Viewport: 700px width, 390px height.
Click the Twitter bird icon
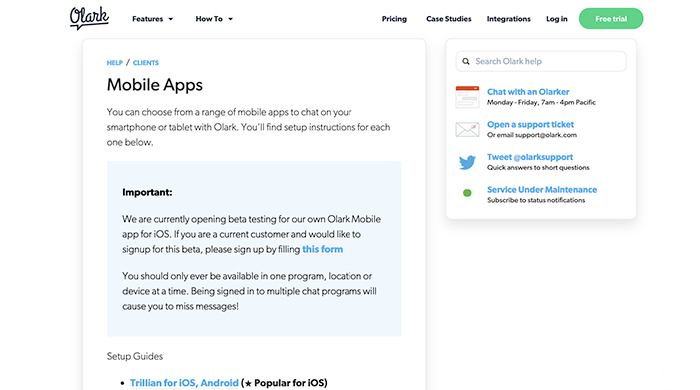pos(467,162)
